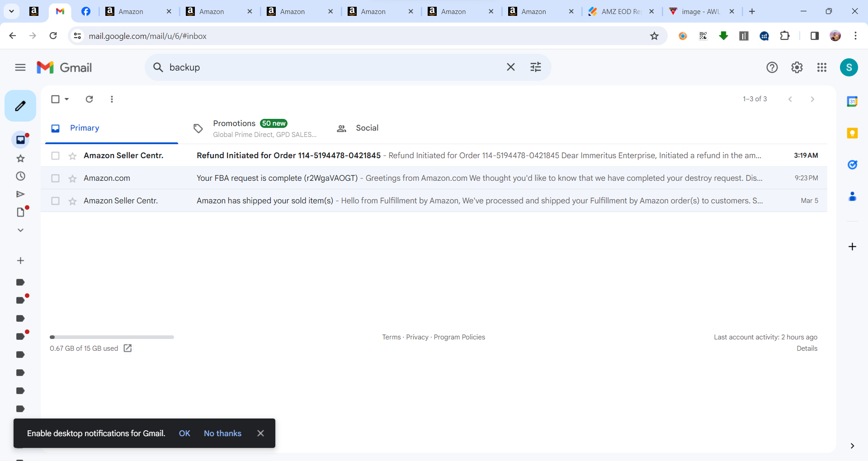Show search options filter icon
This screenshot has width=868, height=461.
(x=536, y=67)
